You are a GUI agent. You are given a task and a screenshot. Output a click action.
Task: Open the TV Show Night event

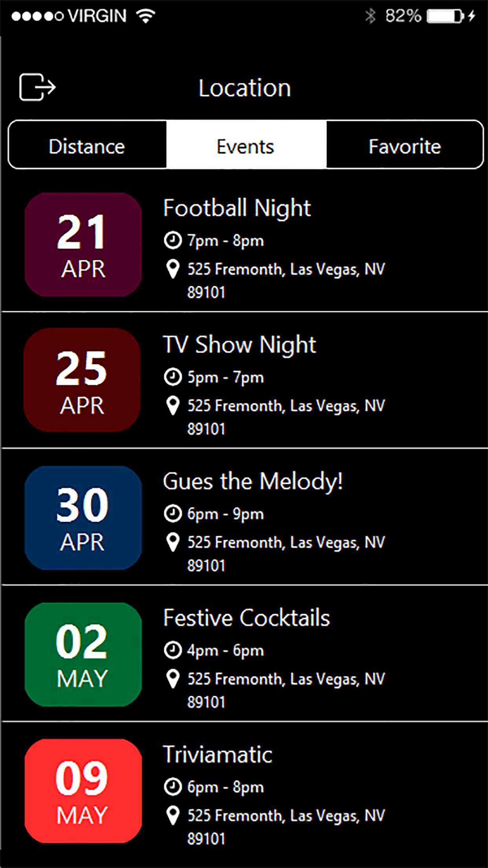click(239, 345)
